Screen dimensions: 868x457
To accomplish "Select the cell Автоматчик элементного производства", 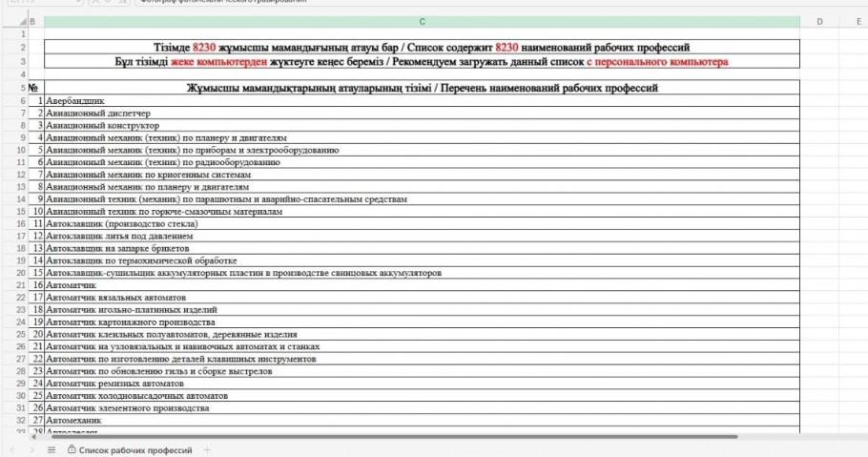I will point(422,408).
